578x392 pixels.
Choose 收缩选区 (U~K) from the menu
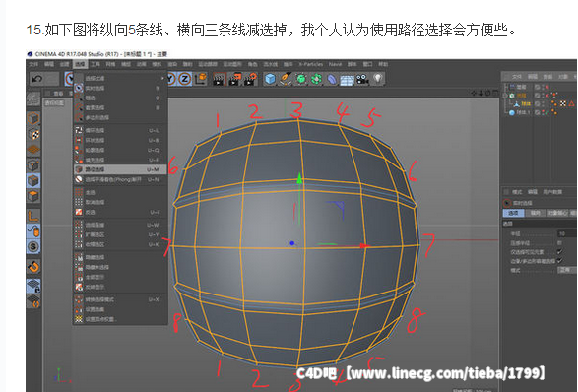[120, 244]
